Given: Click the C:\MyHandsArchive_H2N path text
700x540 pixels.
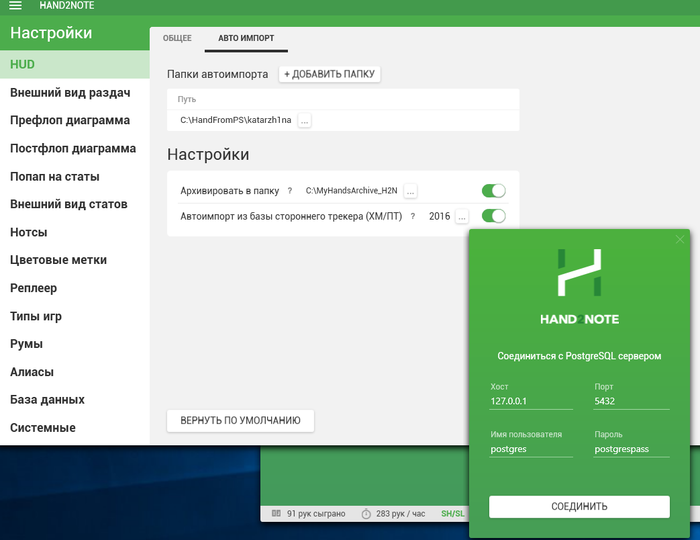Looking at the screenshot, I should 351,191.
